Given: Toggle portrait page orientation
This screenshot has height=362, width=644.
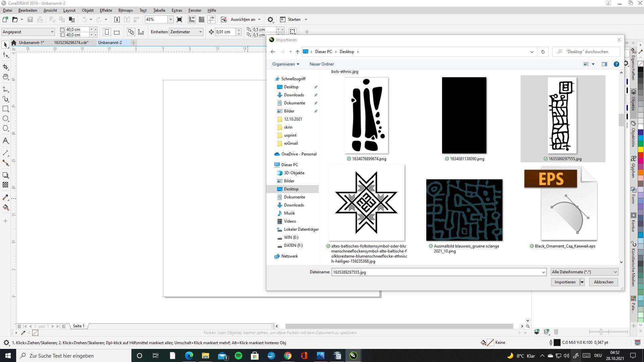Looking at the screenshot, I should point(107,32).
